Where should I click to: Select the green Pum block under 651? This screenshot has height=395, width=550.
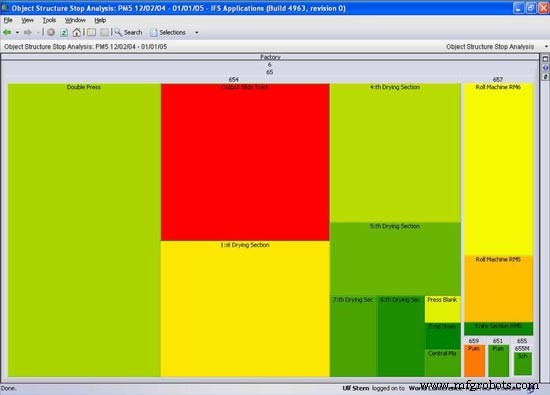point(498,361)
